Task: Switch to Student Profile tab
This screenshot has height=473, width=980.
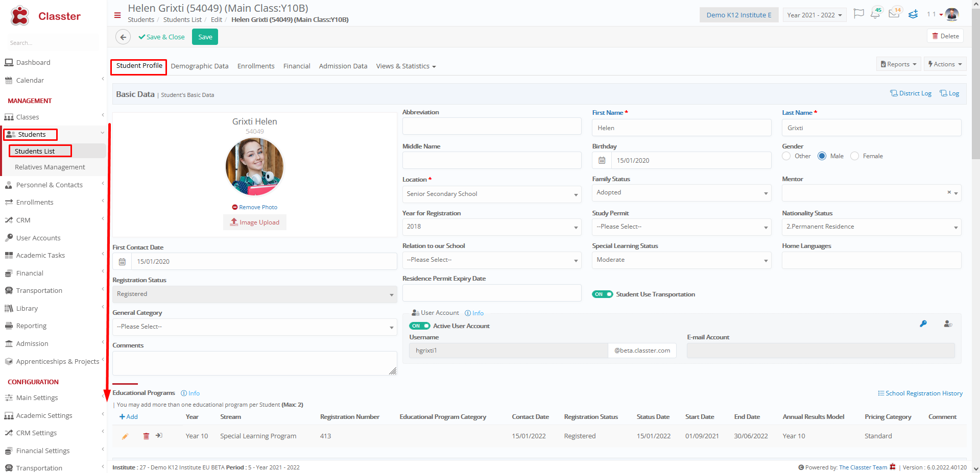Action: (139, 66)
